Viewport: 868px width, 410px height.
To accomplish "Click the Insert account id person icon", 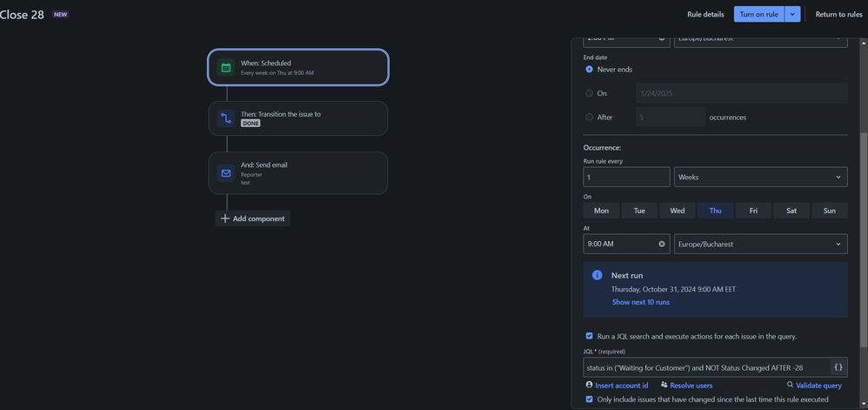I will (589, 385).
